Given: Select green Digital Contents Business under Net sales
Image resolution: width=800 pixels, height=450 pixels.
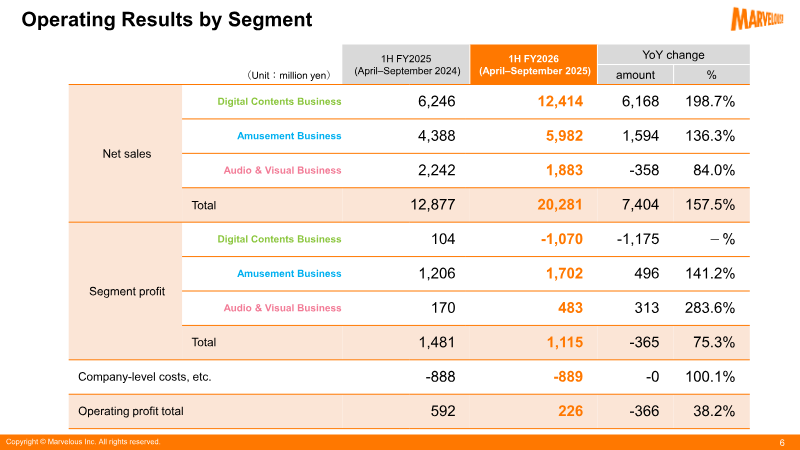Looking at the screenshot, I should [x=279, y=102].
